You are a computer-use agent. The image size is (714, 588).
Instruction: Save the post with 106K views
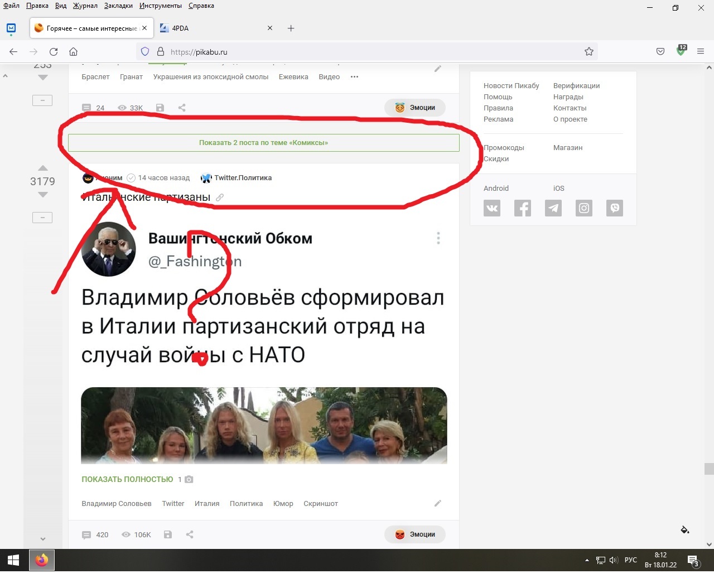pos(168,534)
